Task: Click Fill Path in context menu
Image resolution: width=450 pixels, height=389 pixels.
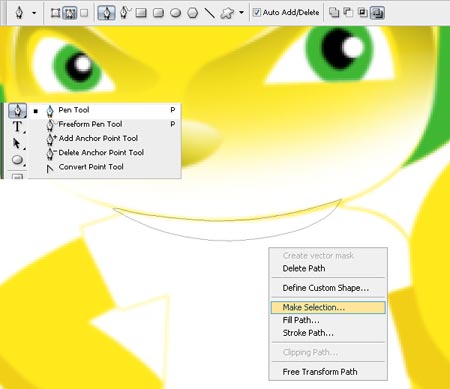Action: (328, 320)
